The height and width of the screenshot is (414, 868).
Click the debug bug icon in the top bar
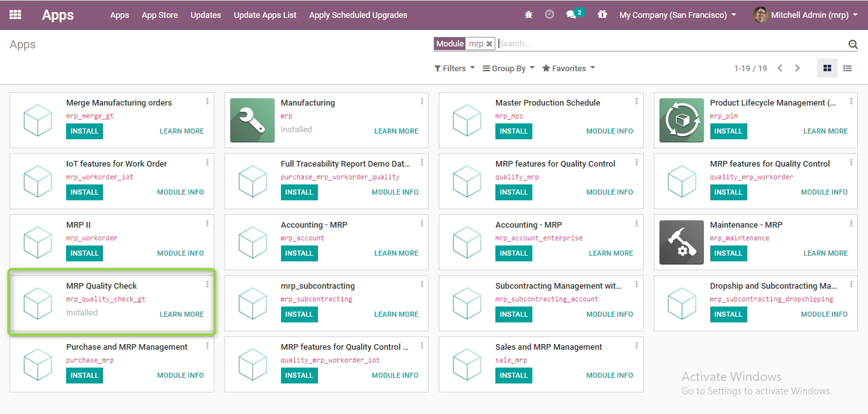coord(528,14)
